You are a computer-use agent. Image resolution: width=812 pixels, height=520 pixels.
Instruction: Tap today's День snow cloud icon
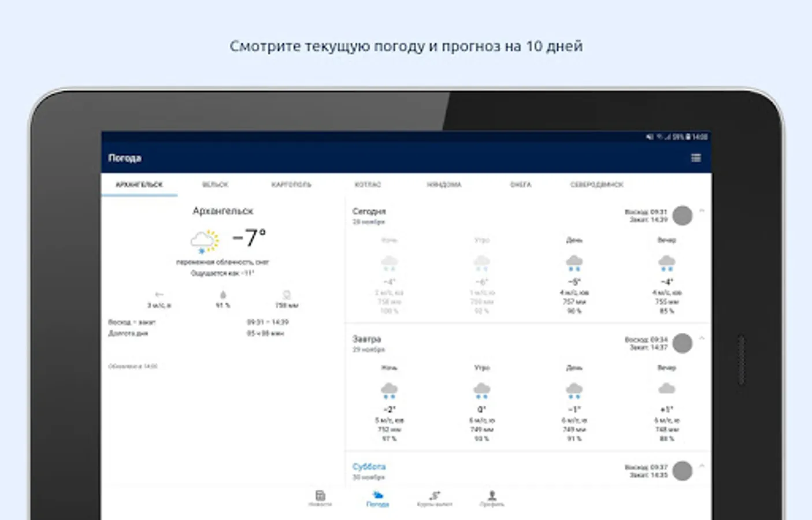574,263
